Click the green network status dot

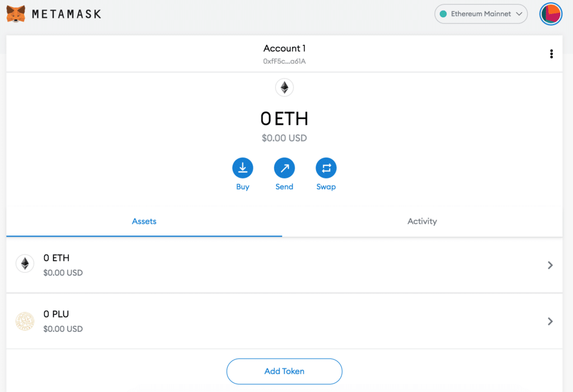click(443, 14)
